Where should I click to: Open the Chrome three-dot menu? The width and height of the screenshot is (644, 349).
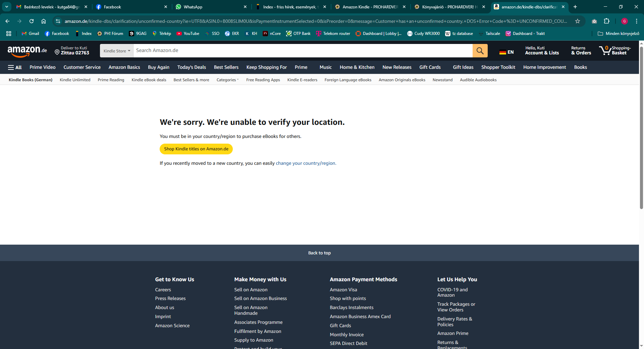637,21
